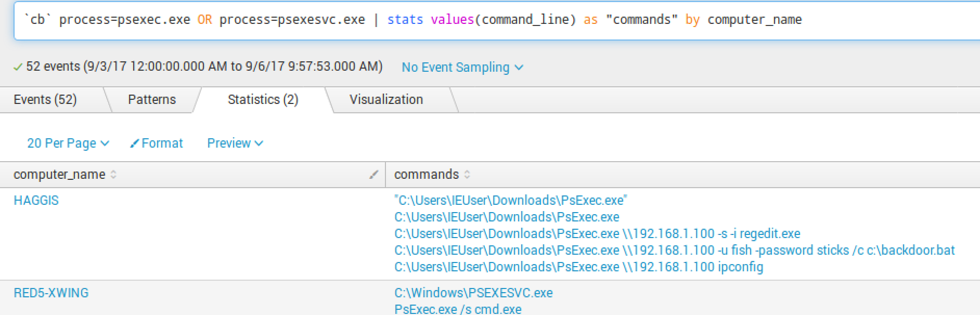Image resolution: width=980 pixels, height=315 pixels.
Task: Click the RED5-XWING computer name link
Action: (x=51, y=293)
